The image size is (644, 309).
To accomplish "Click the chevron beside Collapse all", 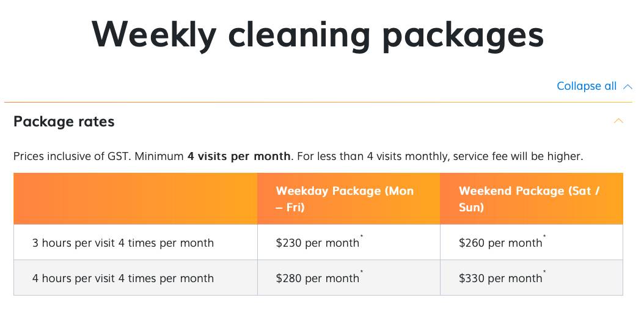I will coord(628,87).
